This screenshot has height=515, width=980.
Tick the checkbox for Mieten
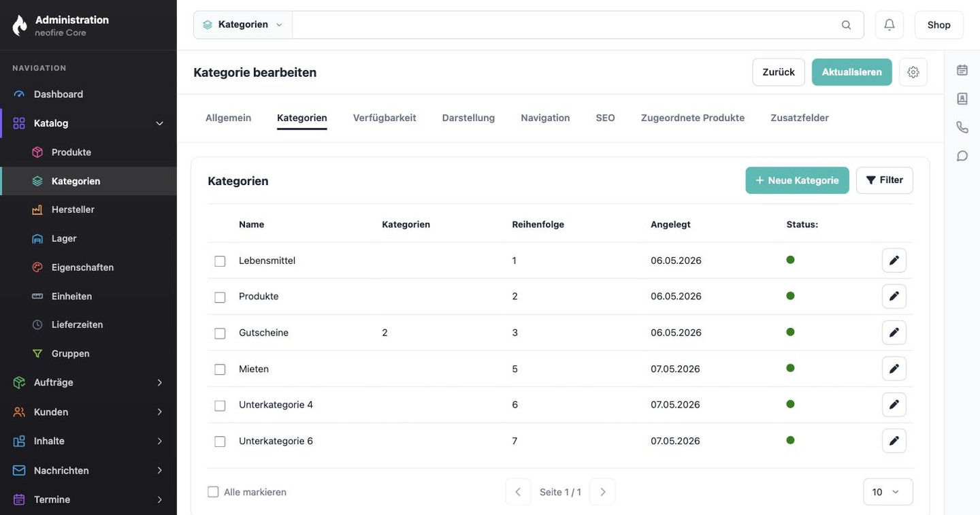pyautogui.click(x=220, y=369)
